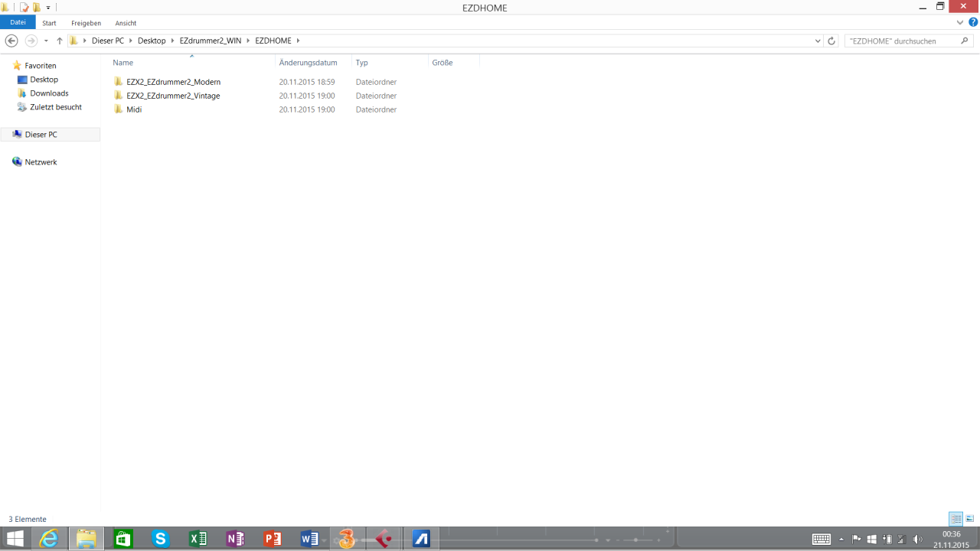The width and height of the screenshot is (980, 551).
Task: Open Skype from the taskbar
Action: [x=160, y=539]
